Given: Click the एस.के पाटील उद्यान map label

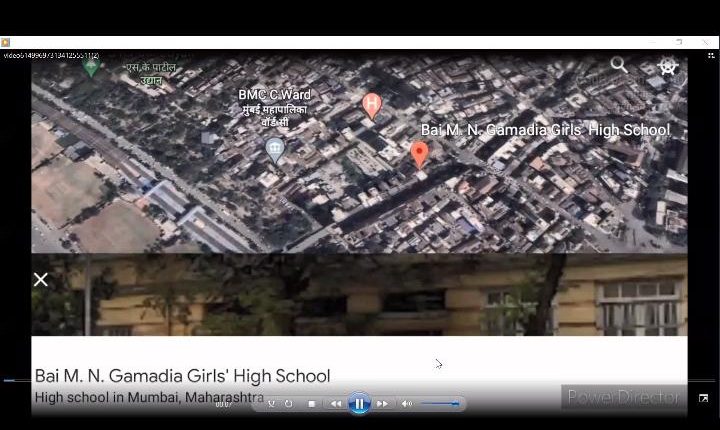Looking at the screenshot, I should coord(151,74).
